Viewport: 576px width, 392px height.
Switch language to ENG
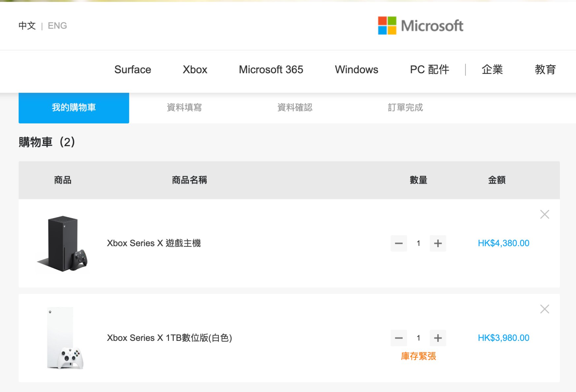pos(57,26)
